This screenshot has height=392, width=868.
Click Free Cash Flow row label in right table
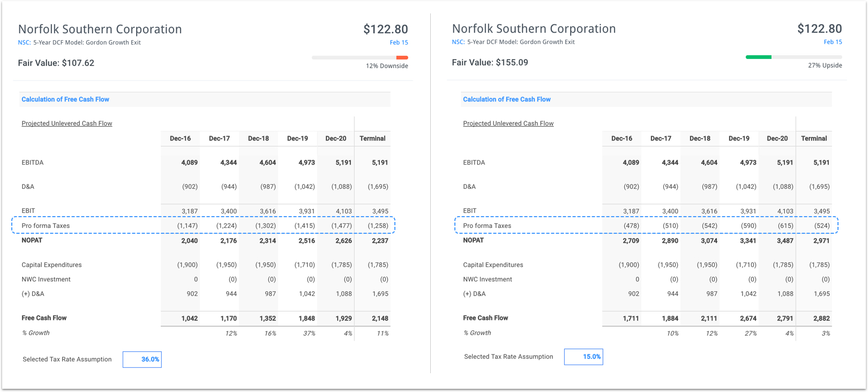pos(485,318)
